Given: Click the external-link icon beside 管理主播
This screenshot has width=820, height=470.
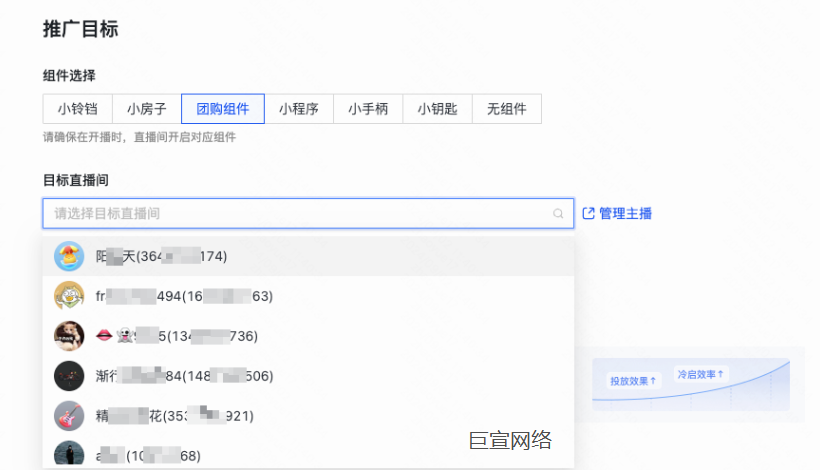Looking at the screenshot, I should click(588, 213).
